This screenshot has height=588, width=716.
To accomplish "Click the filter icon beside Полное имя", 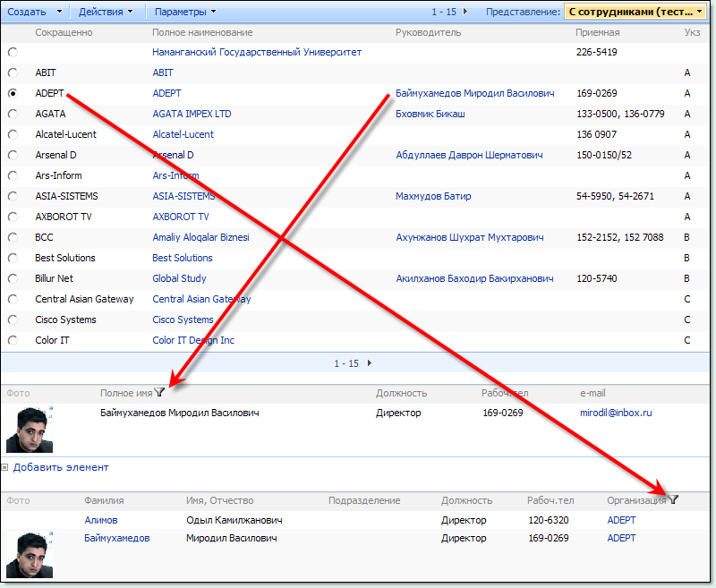I will [x=159, y=392].
